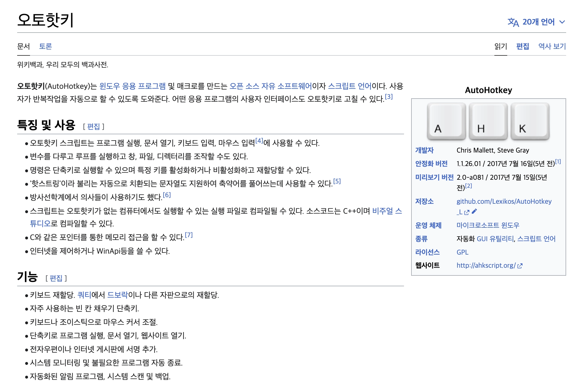Viewport: 577px width, 392px height.
Task: Click external link icon after ahkscript.org
Action: tap(520, 266)
